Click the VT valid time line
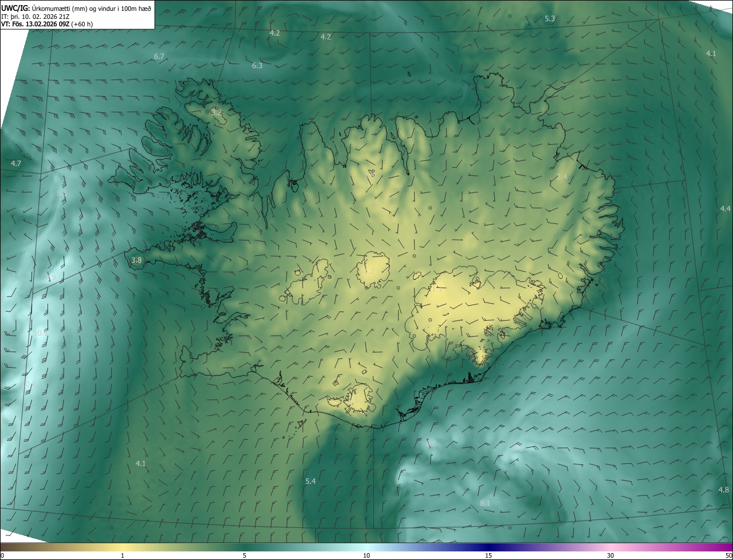Image resolution: width=733 pixels, height=560 pixels. [x=47, y=25]
